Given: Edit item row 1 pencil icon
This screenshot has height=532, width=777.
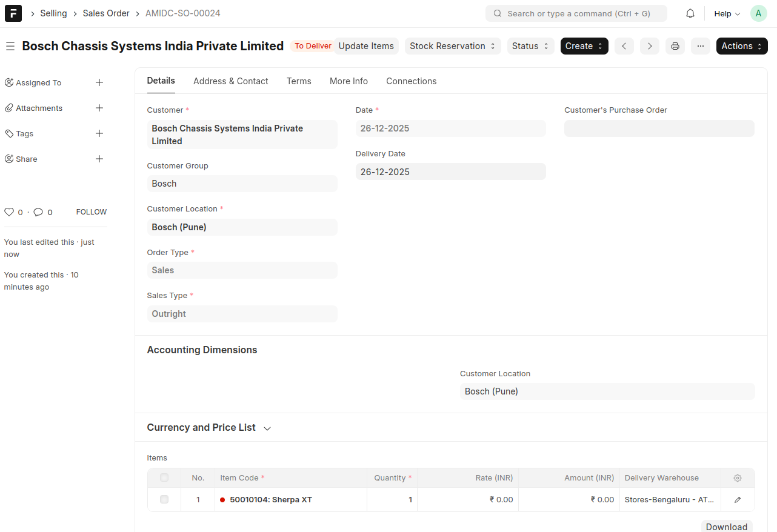Looking at the screenshot, I should point(737,500).
